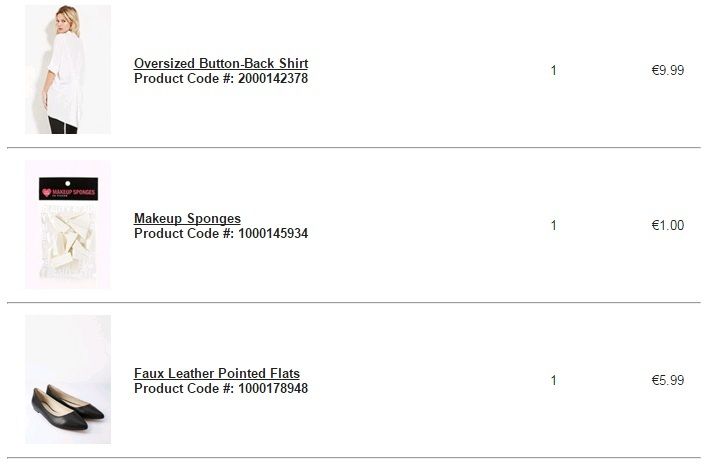
Task: Click the €1.00 price
Action: pos(667,225)
